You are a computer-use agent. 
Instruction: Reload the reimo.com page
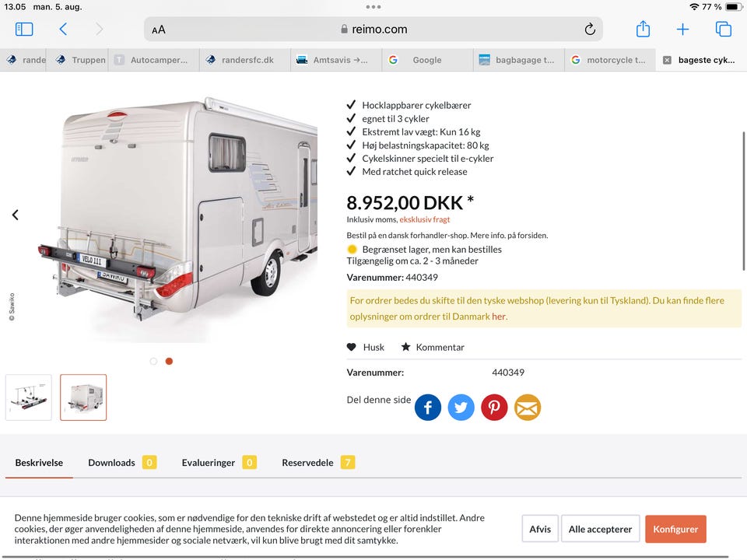590,29
